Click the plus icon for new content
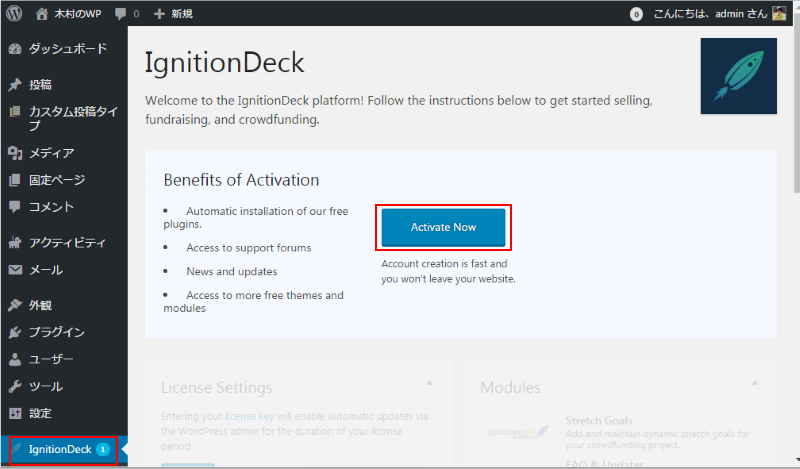Screen dimensions: 800x469 click(x=159, y=14)
